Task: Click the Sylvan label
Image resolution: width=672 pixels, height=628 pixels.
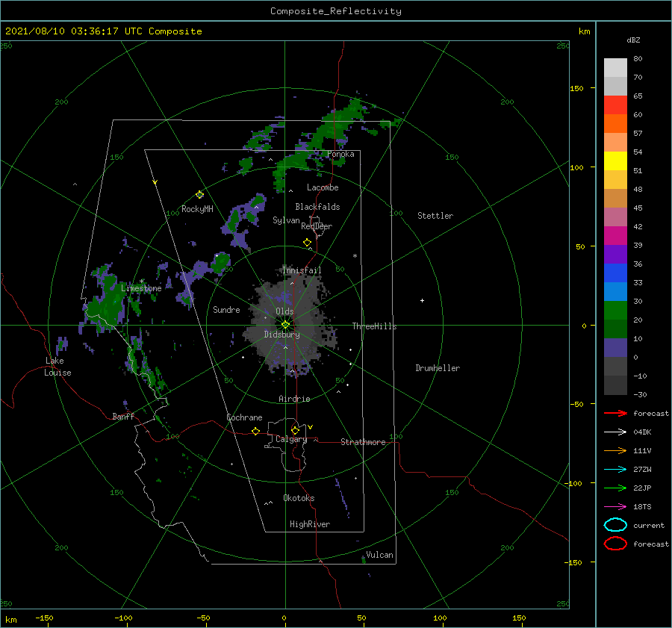Action: pyautogui.click(x=286, y=220)
